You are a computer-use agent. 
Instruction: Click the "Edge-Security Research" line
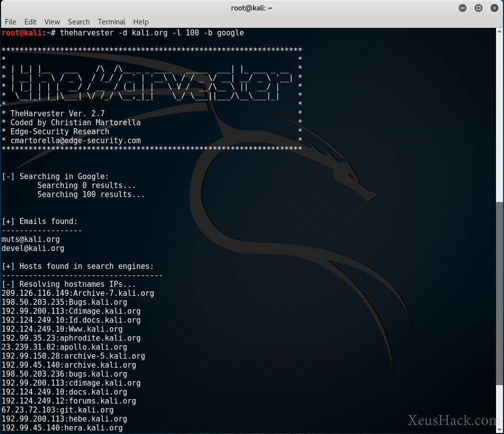[x=60, y=131]
